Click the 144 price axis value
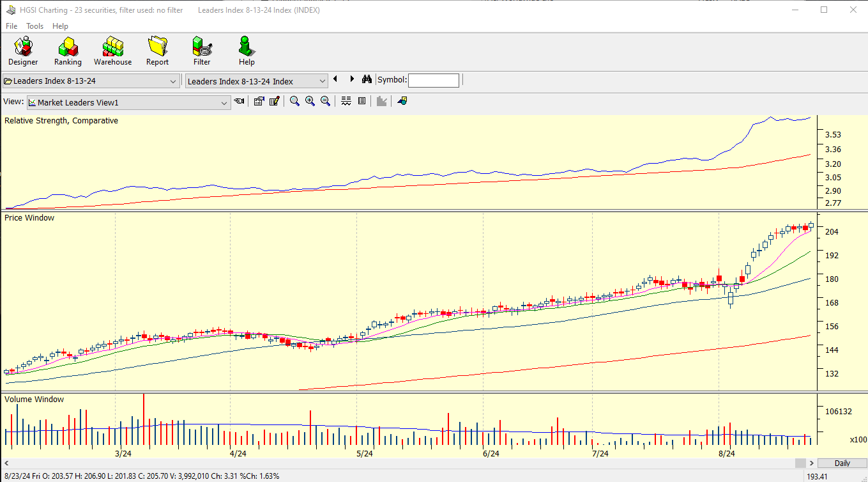This screenshot has height=482, width=868. 832,350
